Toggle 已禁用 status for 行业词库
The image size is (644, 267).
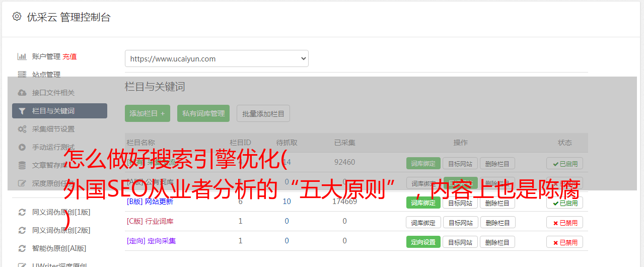tap(565, 222)
